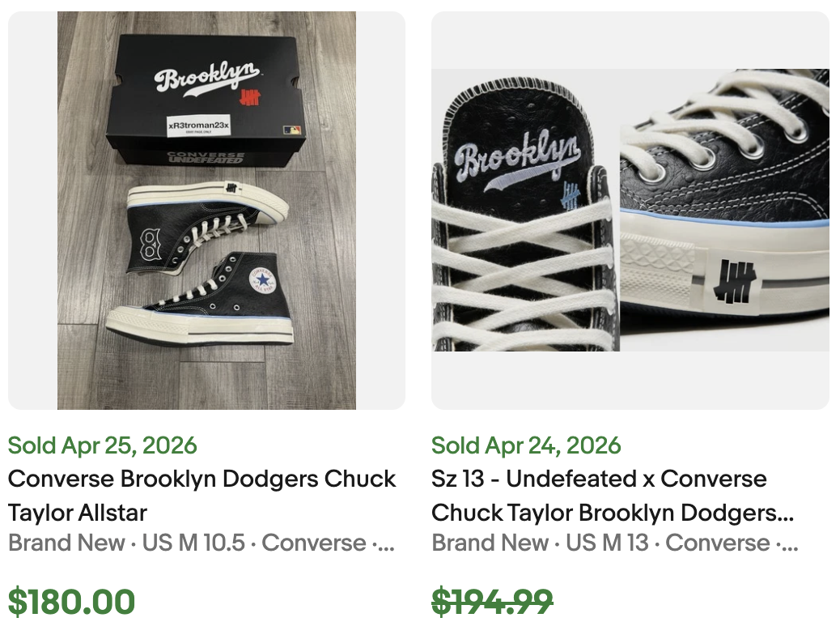
Task: Select the $180.00 price
Action: 73,603
